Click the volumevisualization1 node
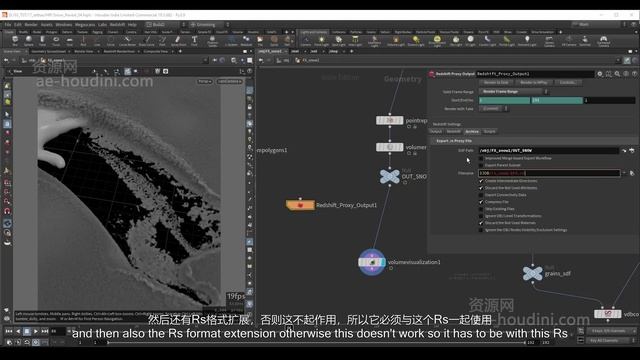 pyautogui.click(x=372, y=262)
